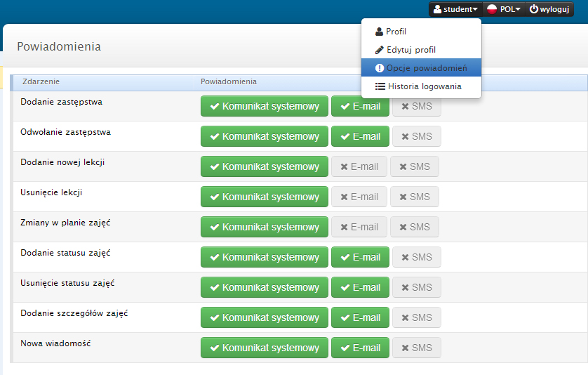Click the user icon beside student
The image size is (588, 375).
click(438, 10)
